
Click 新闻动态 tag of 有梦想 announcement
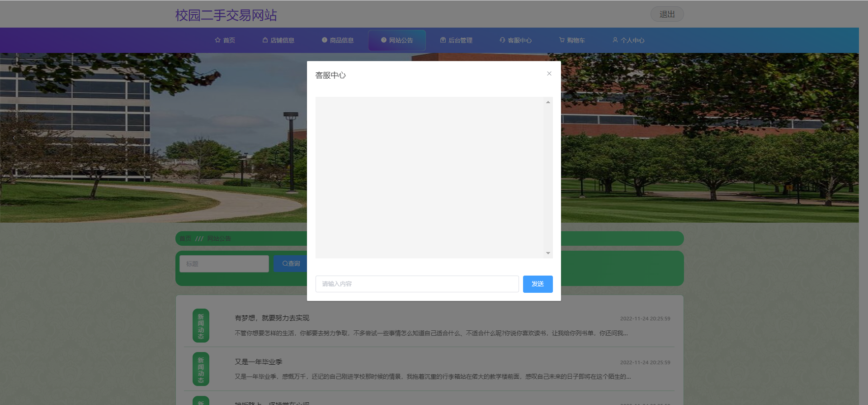201,326
